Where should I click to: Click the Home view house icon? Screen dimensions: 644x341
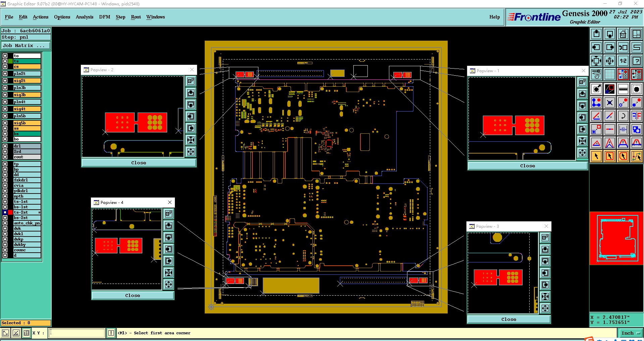(623, 34)
